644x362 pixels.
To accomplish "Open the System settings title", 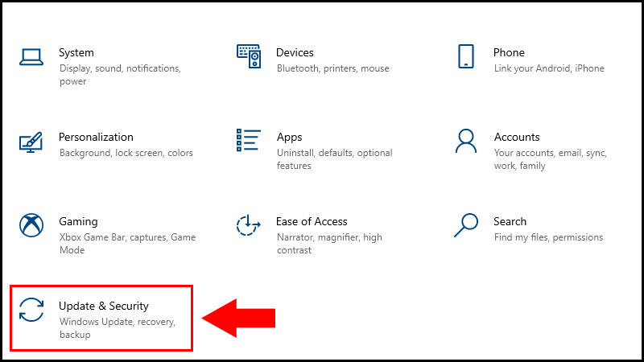I will point(76,53).
